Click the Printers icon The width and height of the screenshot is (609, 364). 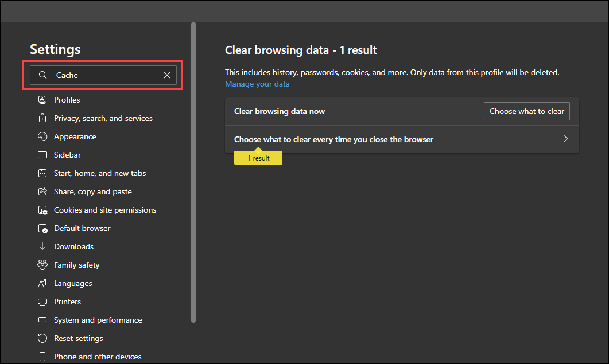point(42,302)
